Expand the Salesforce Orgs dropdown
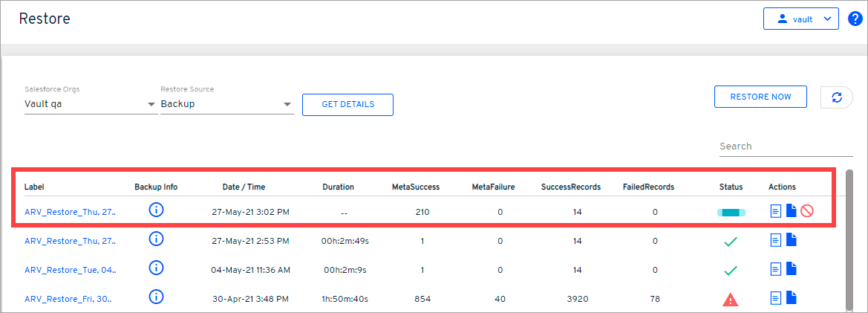Image resolution: width=868 pixels, height=313 pixels. [151, 104]
